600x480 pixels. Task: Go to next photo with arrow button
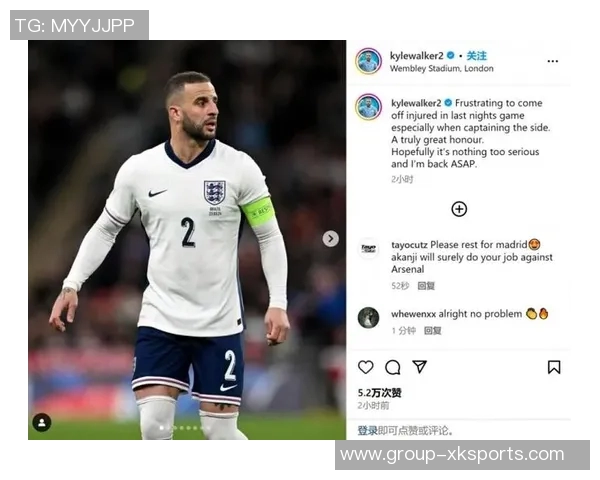(331, 239)
